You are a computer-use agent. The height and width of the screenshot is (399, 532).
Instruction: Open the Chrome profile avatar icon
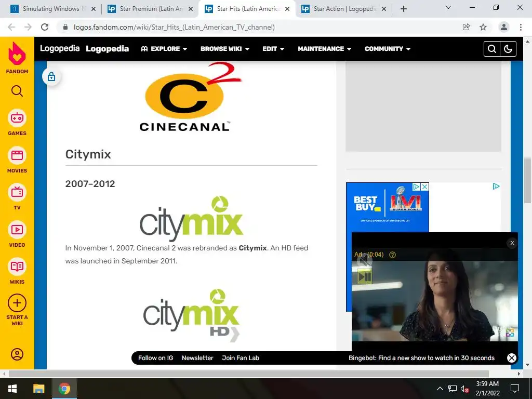(x=504, y=27)
